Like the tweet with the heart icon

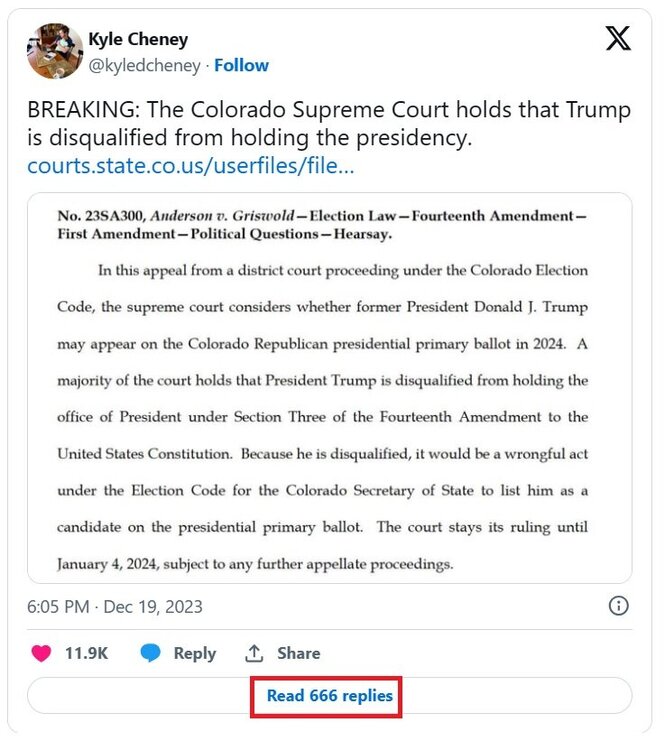tap(41, 653)
